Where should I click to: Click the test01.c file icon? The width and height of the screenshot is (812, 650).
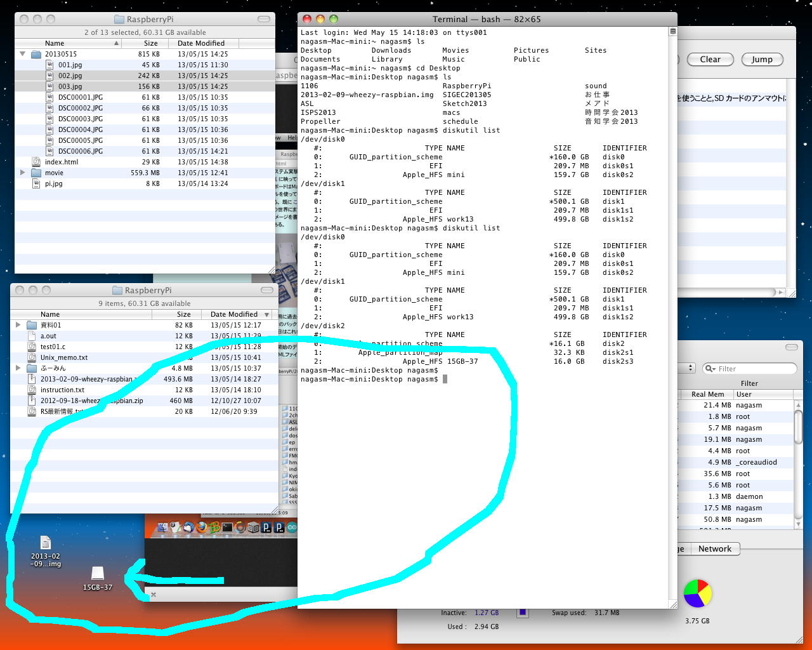32,347
